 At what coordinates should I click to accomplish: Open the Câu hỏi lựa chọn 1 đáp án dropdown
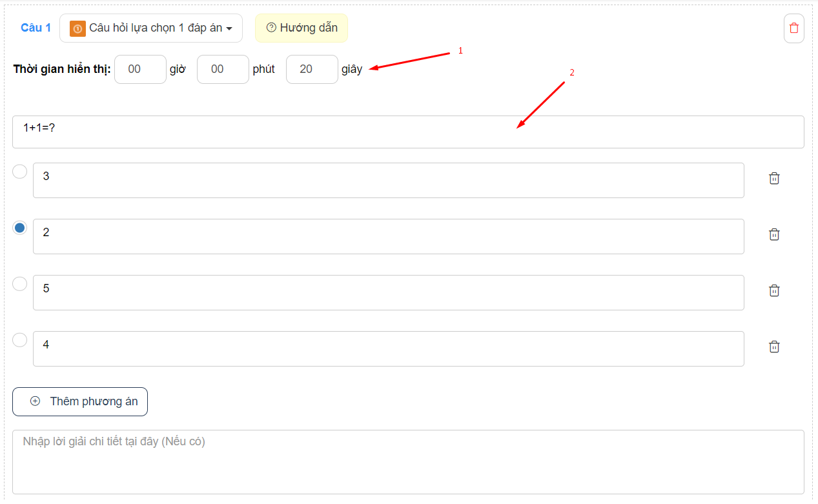(151, 28)
